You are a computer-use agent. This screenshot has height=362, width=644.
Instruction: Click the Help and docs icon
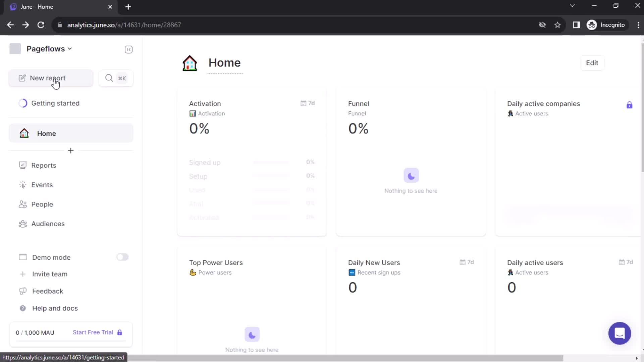coord(22,308)
